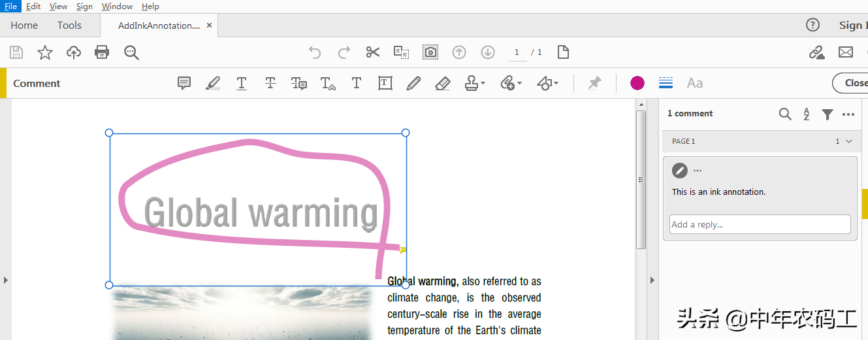868x340 pixels.
Task: Switch to the Tools tab
Action: (x=69, y=25)
